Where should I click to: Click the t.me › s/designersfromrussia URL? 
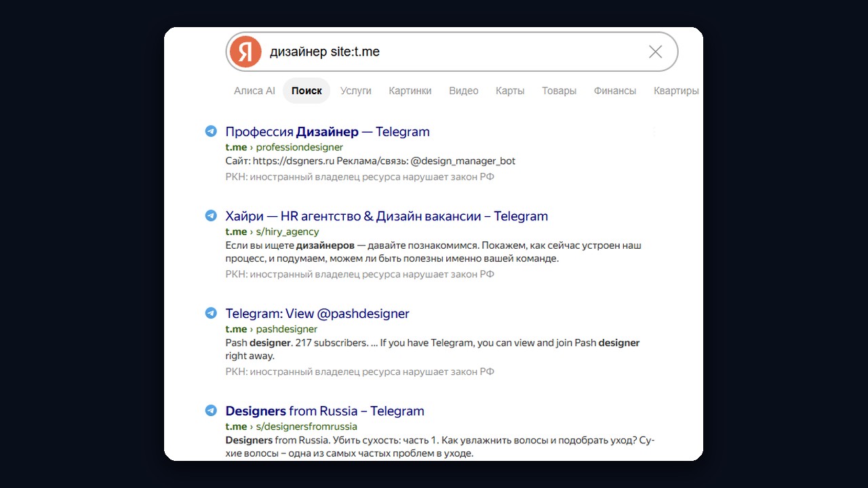click(x=291, y=426)
